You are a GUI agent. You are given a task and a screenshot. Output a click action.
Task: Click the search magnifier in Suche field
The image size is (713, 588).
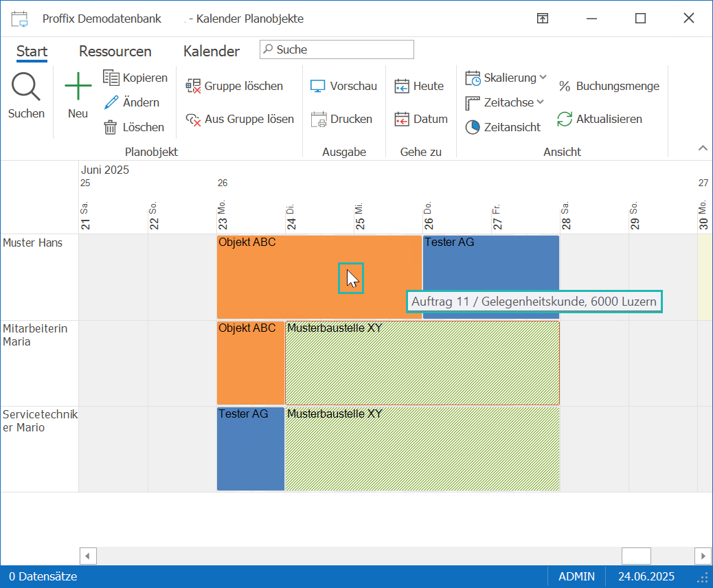(x=269, y=49)
